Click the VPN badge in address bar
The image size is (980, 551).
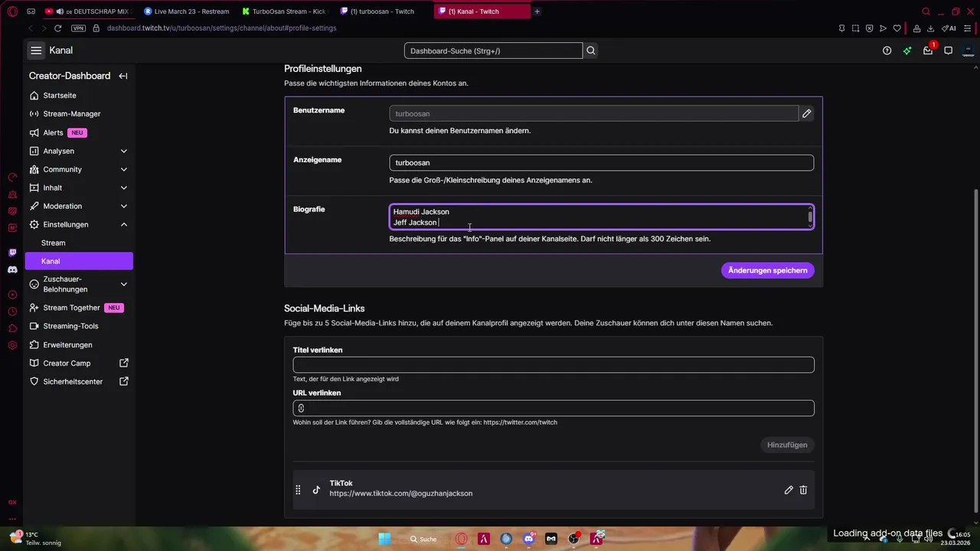pos(78,28)
